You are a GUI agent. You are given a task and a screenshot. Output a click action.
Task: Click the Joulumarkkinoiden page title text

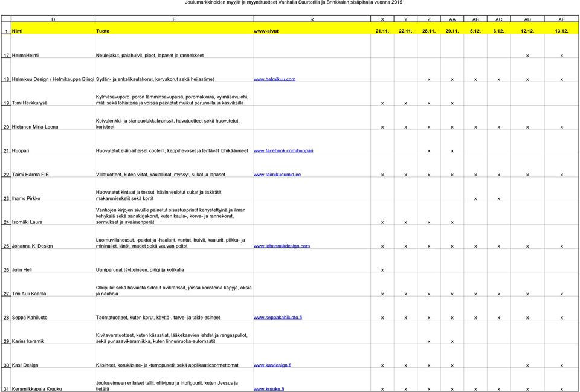(294, 2)
